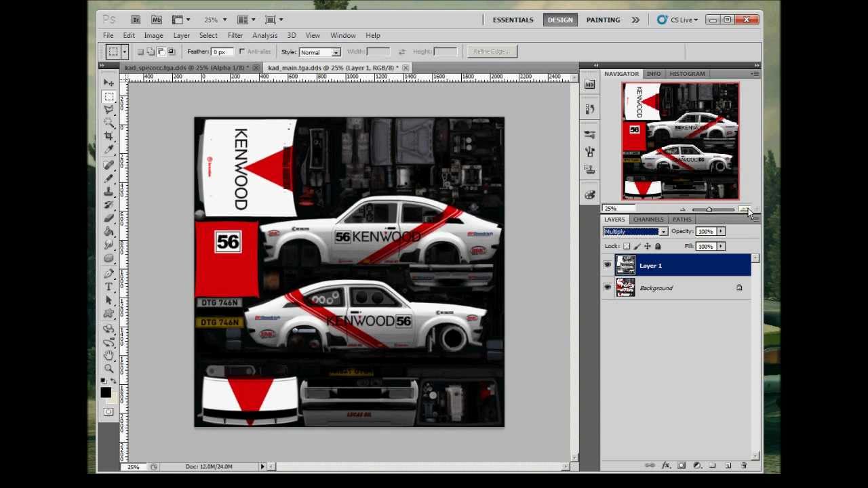Select the Hand tool
The image size is (868, 488).
coord(108,356)
